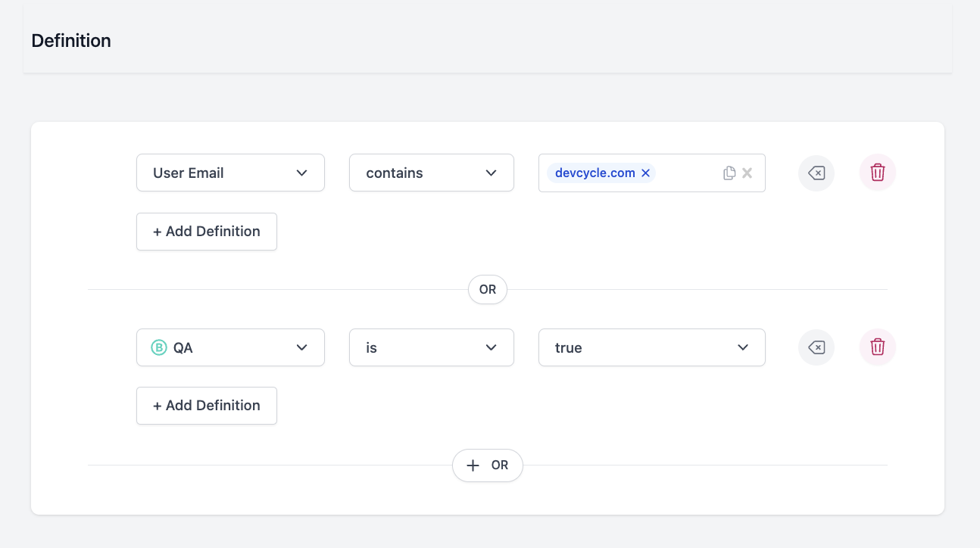Image resolution: width=980 pixels, height=548 pixels.
Task: Copy values in the email value field
Action: coord(729,173)
